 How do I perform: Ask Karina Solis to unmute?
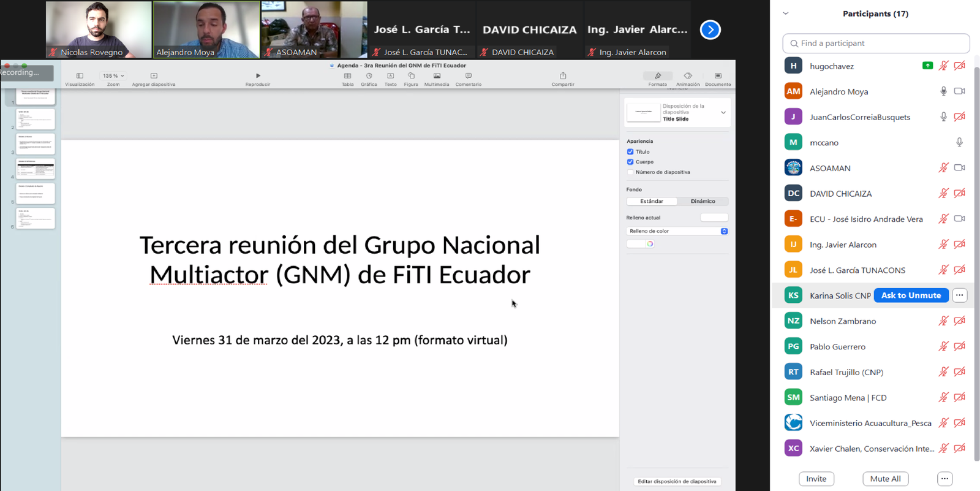click(x=911, y=295)
